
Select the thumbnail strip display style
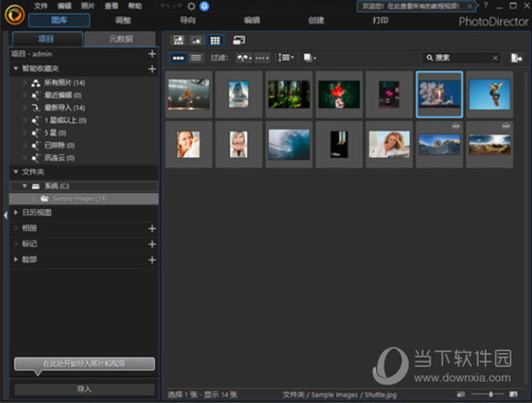click(178, 58)
